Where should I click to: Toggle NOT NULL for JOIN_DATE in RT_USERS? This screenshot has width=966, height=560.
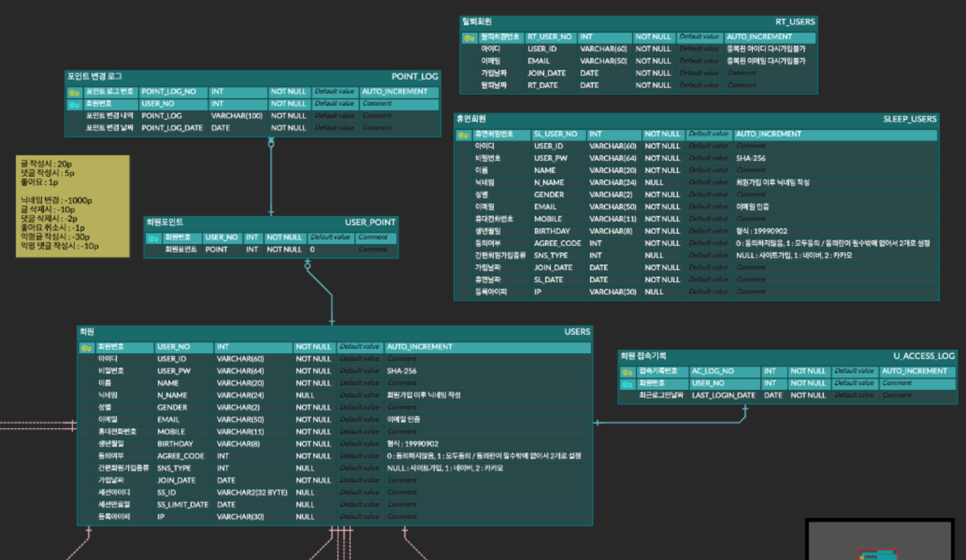pyautogui.click(x=654, y=73)
